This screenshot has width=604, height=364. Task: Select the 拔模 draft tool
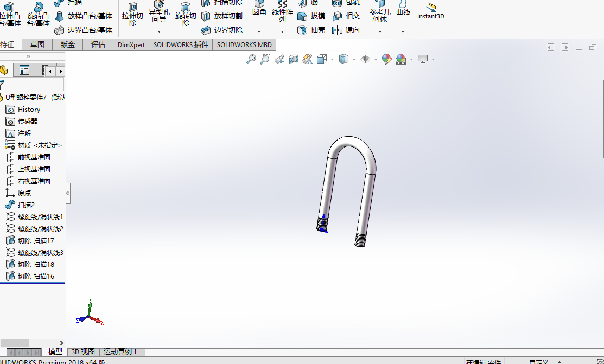coord(311,16)
